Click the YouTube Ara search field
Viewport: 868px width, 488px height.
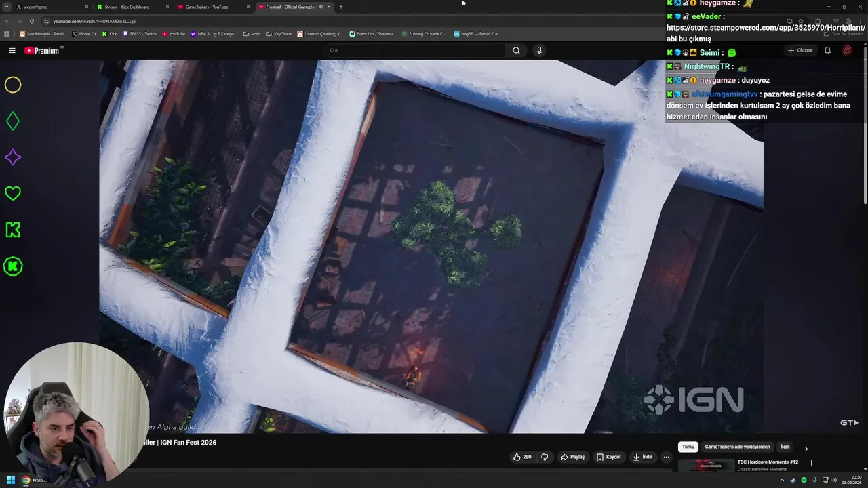[x=415, y=50]
